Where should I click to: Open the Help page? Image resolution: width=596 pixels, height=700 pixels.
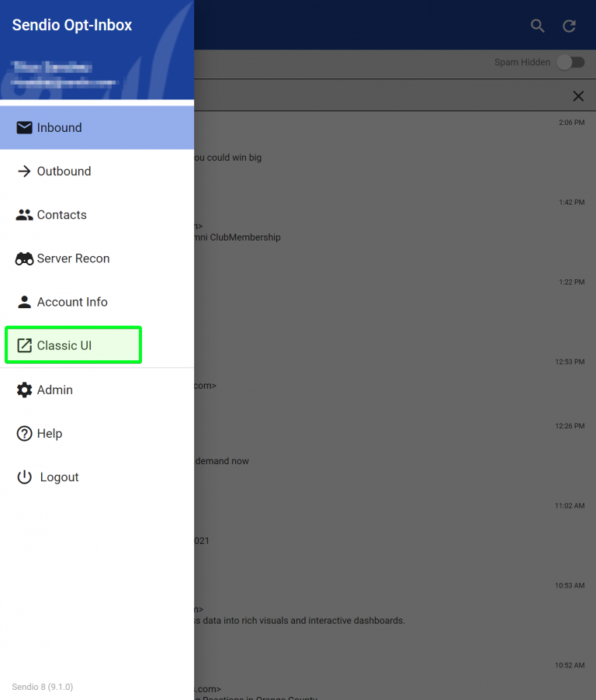[x=97, y=434]
